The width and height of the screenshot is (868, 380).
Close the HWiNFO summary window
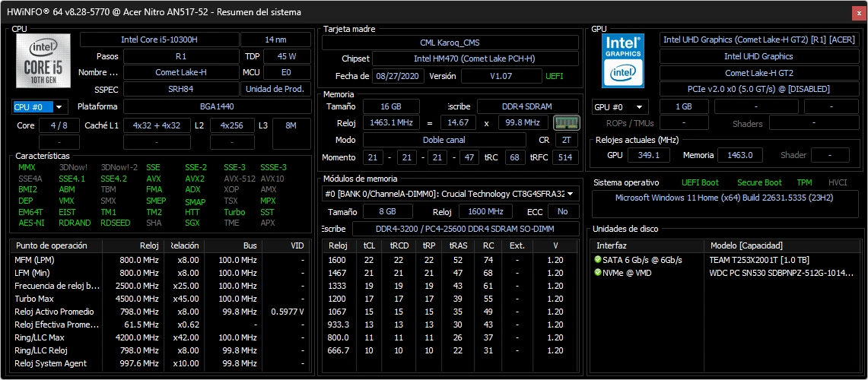857,11
